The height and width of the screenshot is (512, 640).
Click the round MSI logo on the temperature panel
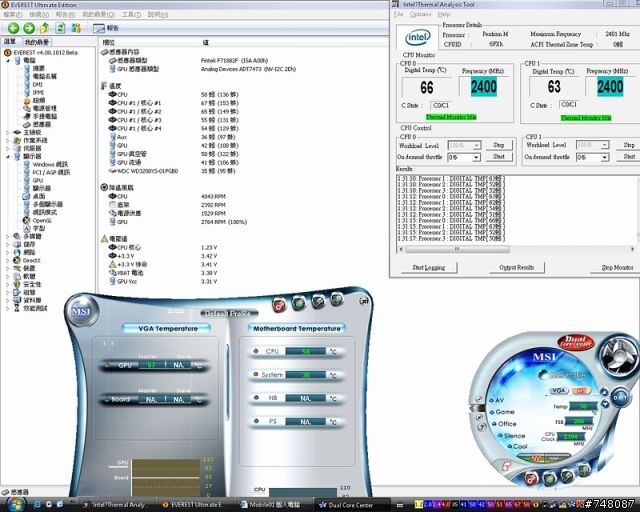81,312
